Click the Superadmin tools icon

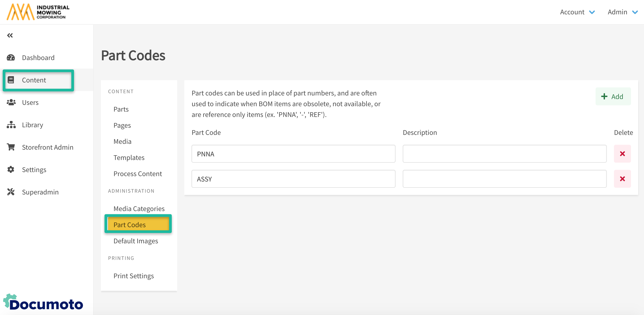pos(11,192)
